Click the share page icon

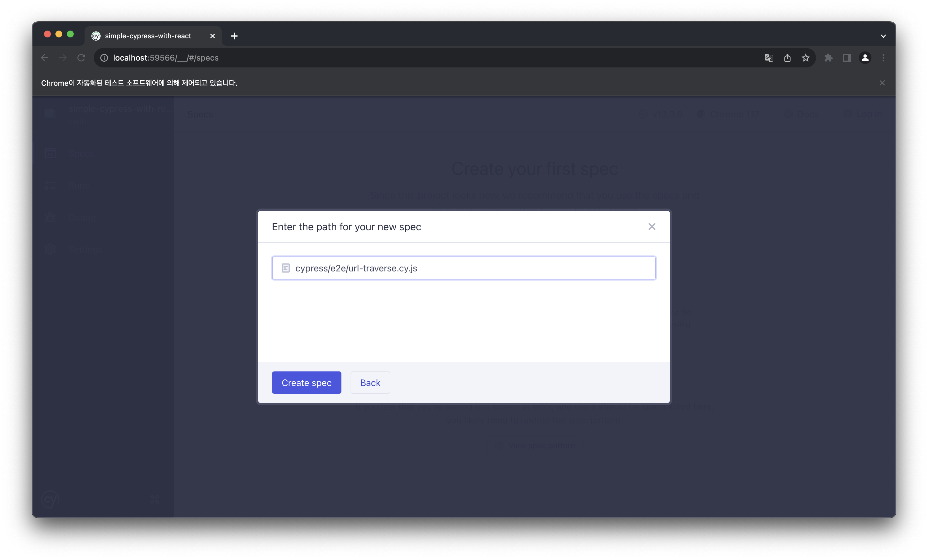[787, 58]
